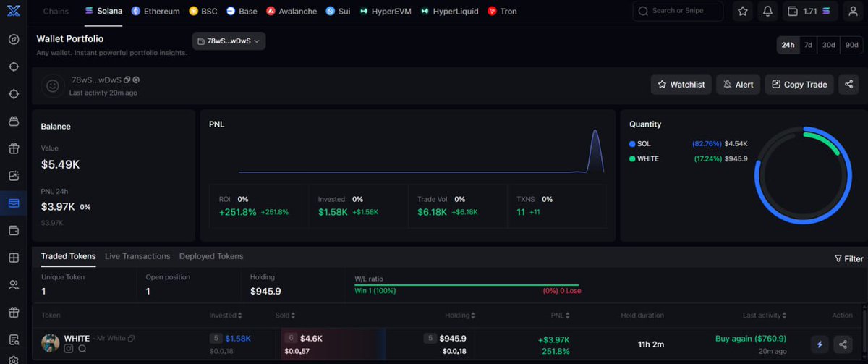868x364 pixels.
Task: Copy the Mr White token address
Action: coord(132,339)
